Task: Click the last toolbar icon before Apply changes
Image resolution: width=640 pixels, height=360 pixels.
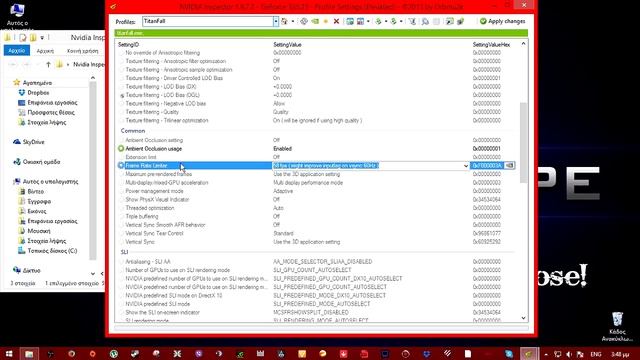Action: tap(460, 21)
